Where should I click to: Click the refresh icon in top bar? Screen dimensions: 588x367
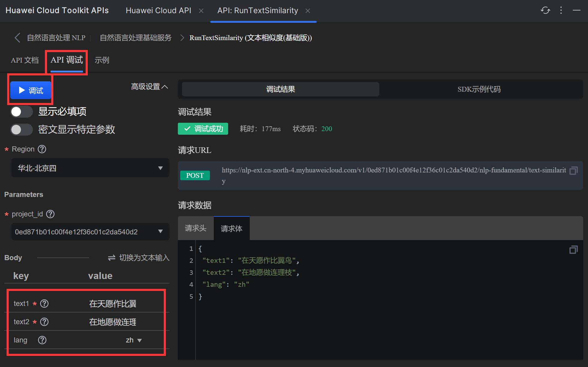tap(545, 10)
